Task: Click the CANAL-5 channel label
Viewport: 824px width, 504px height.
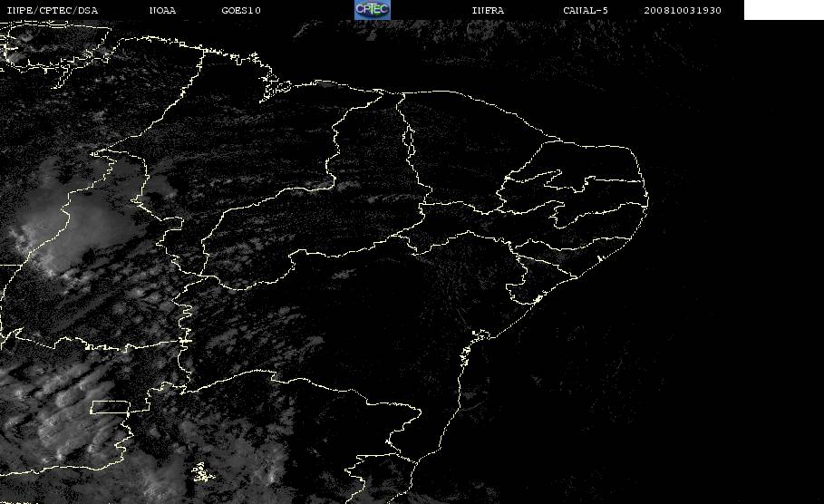Action: coord(586,11)
